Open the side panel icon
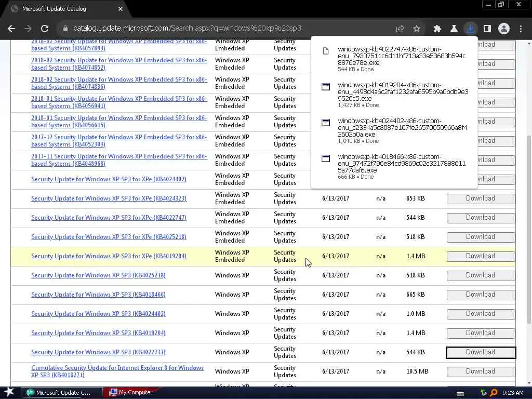 [487, 29]
